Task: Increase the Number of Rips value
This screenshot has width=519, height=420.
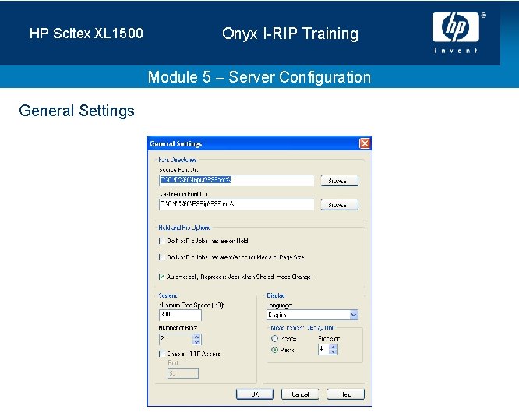Action: click(197, 337)
